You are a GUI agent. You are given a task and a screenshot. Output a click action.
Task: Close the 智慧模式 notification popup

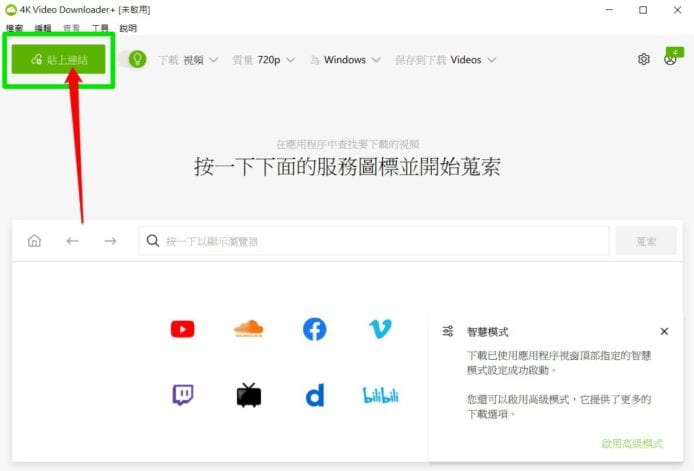(x=664, y=331)
